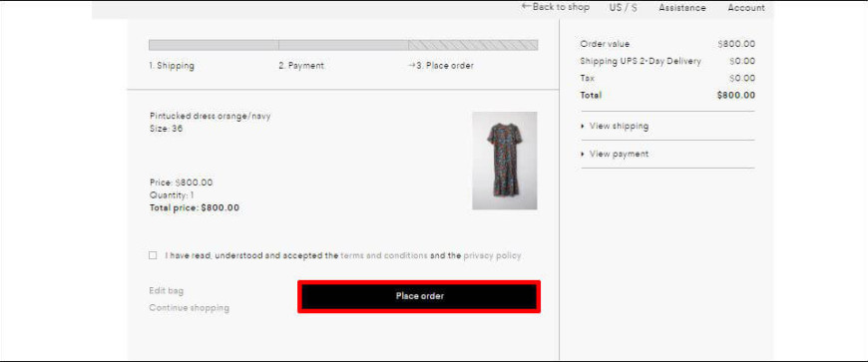Viewport: 868px width, 362px height.
Task: Open the terms and conditions link
Action: 384,255
